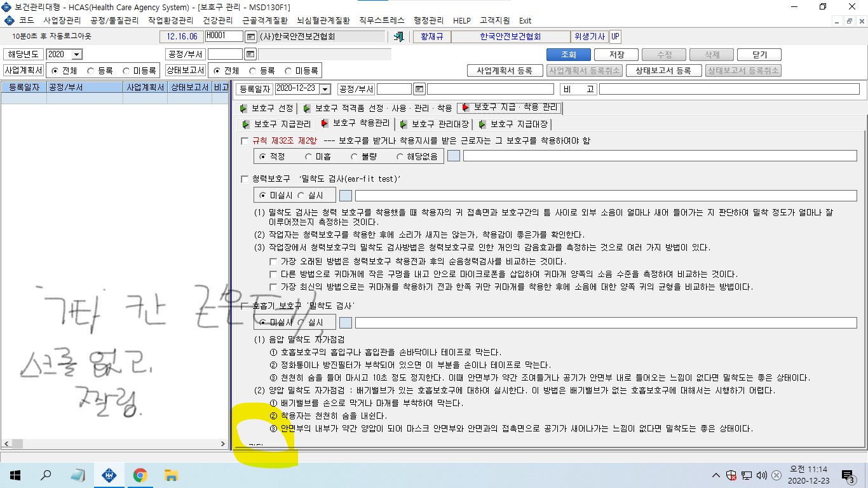Check the 규칙 제32조 제2항 checkbox

pyautogui.click(x=245, y=141)
